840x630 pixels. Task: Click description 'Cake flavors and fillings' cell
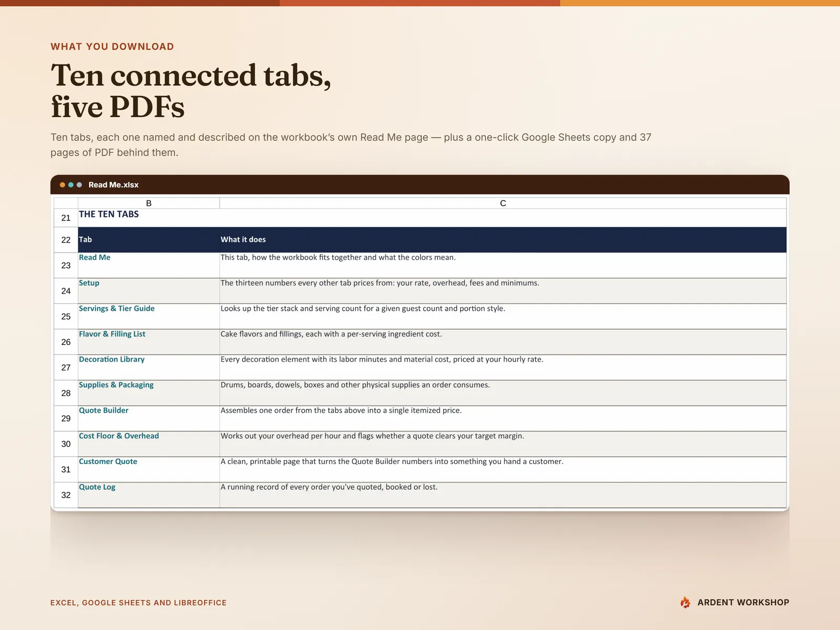point(503,342)
